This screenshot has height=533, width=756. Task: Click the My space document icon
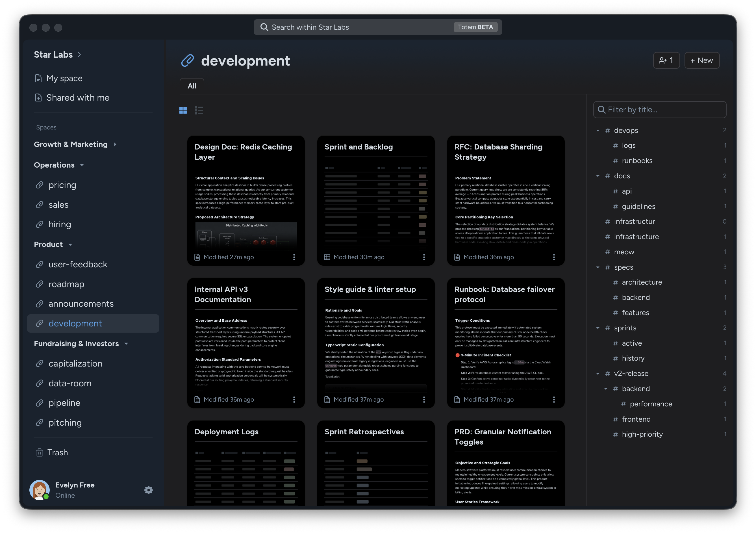coord(38,78)
